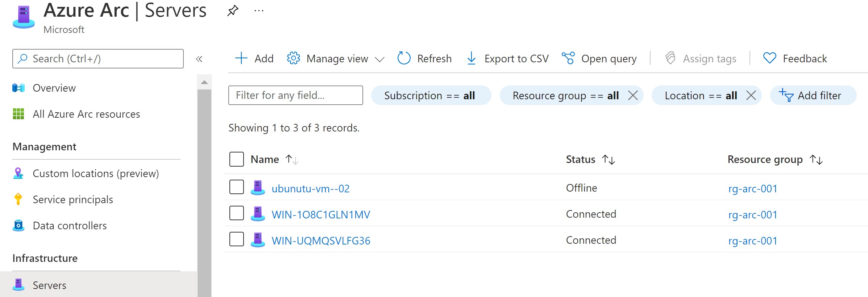868x297 pixels.
Task: Click the Export to CSV label
Action: [516, 59]
